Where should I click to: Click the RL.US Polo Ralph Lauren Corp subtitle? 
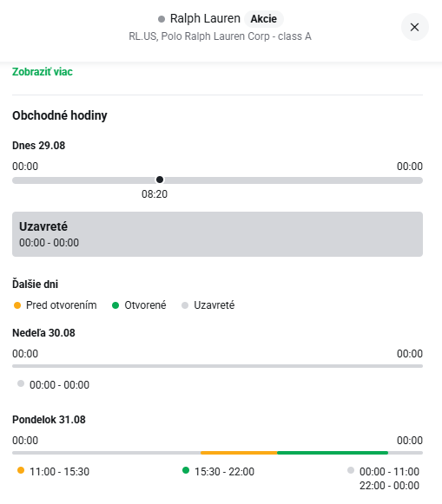point(220,36)
